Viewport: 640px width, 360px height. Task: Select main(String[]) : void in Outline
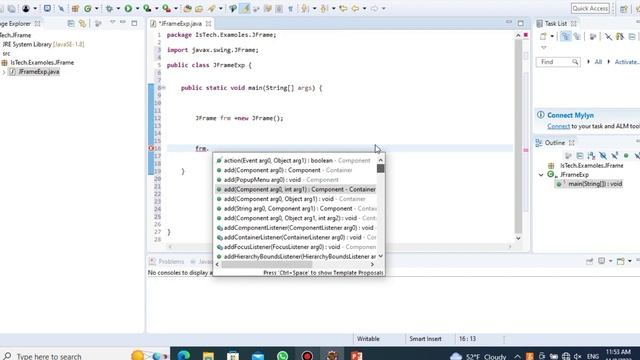589,184
